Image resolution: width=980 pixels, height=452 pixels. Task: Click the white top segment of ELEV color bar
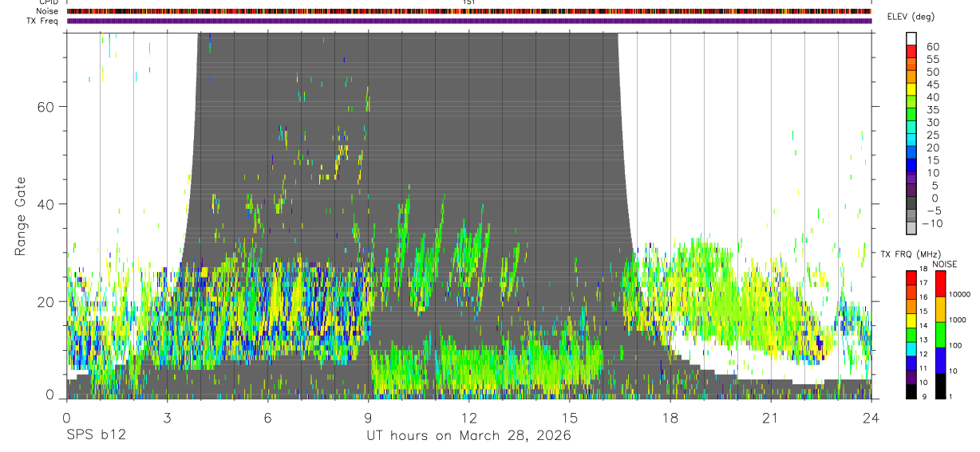point(911,37)
